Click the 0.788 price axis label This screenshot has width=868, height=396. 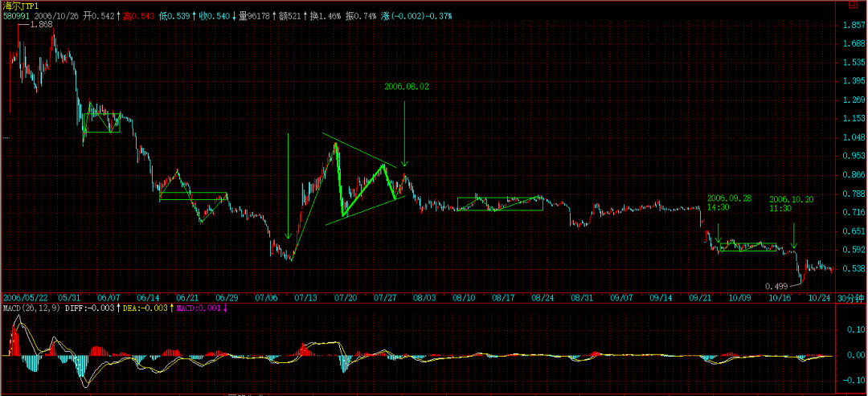(853, 194)
